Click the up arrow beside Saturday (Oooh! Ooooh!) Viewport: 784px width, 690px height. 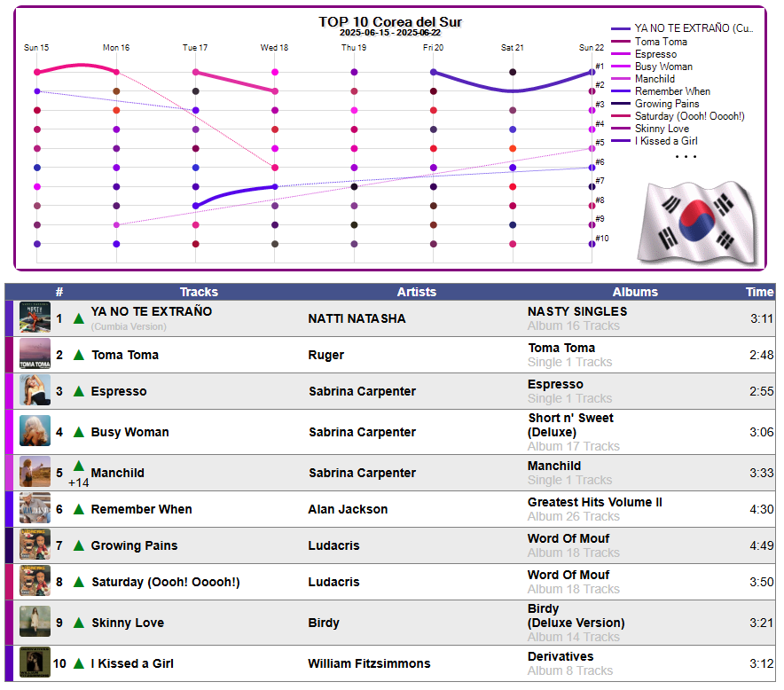(x=79, y=583)
